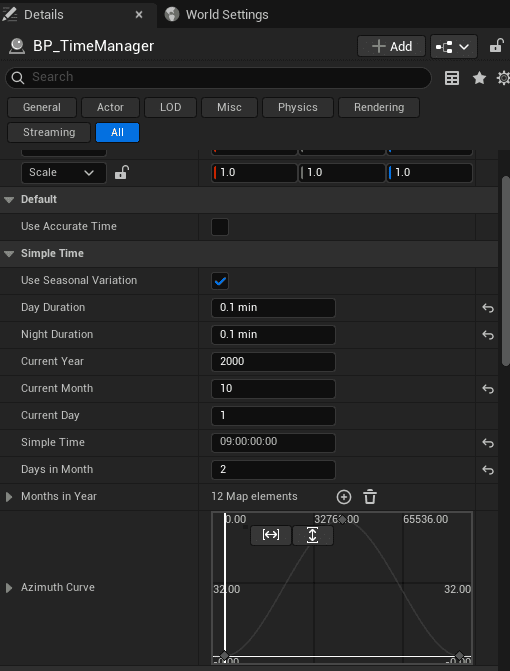The width and height of the screenshot is (510, 671).
Task: Click the BP_TimeManager actor icon
Action: pyautogui.click(x=17, y=46)
